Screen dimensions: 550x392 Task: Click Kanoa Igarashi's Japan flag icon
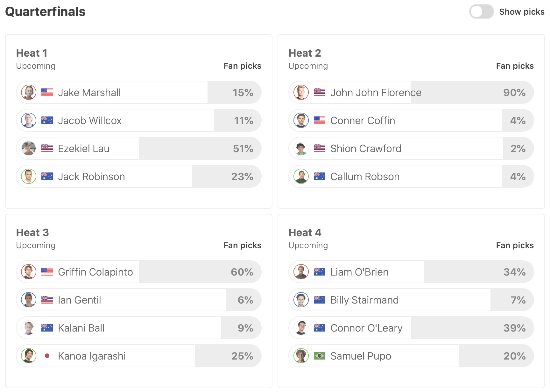click(x=47, y=356)
